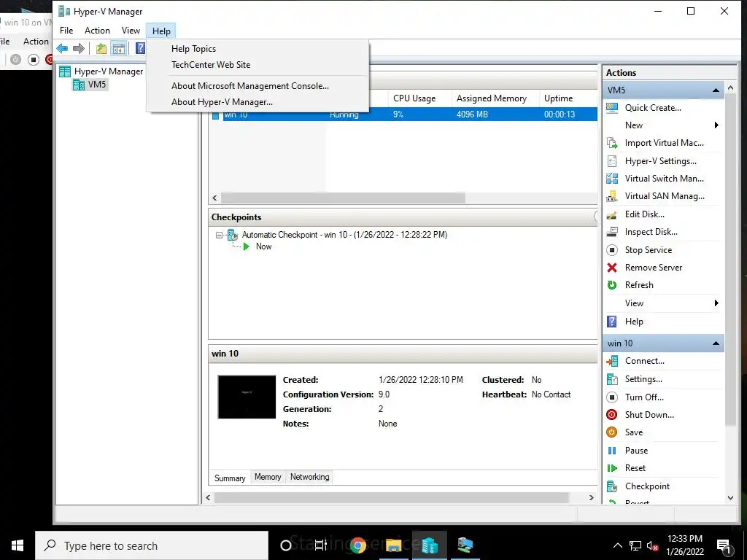Click the Turn Off icon
Image resolution: width=747 pixels, height=560 pixels.
pos(612,397)
